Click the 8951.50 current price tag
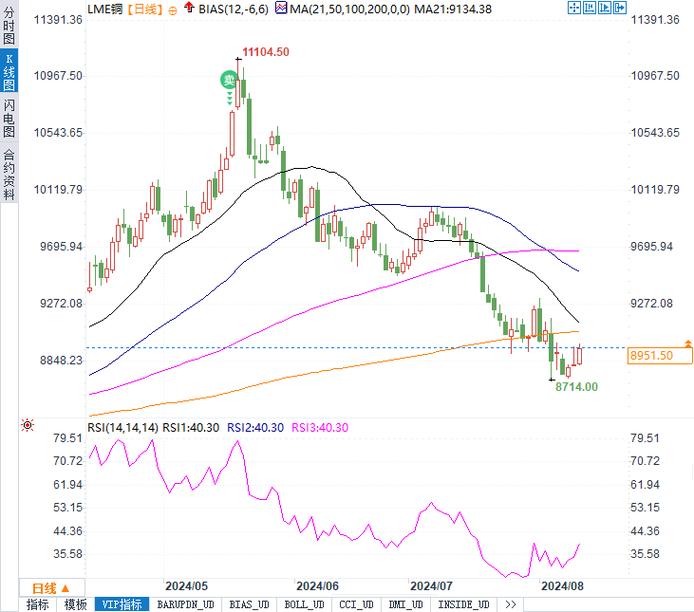 [x=650, y=355]
